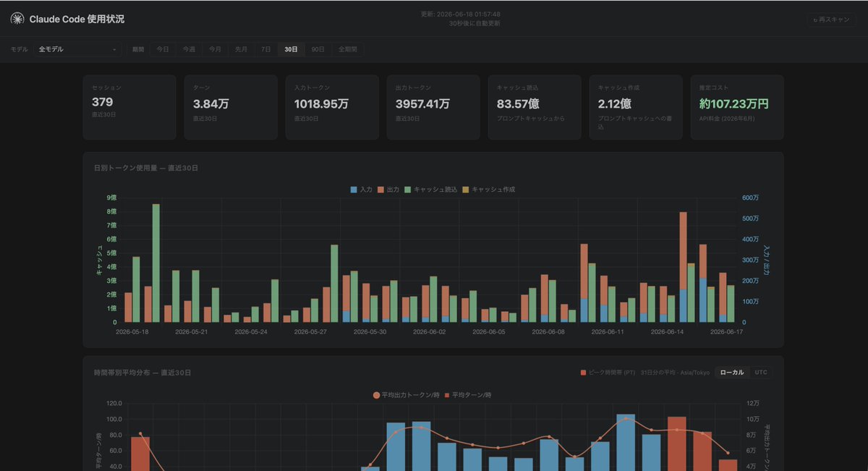Click the 2026-05-18 date axis label
This screenshot has width=868, height=471.
click(x=131, y=331)
